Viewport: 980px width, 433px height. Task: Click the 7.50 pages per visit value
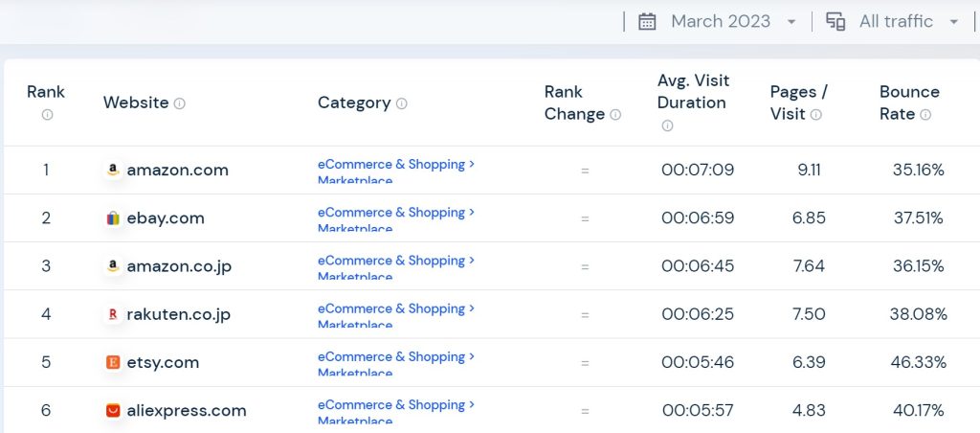809,314
